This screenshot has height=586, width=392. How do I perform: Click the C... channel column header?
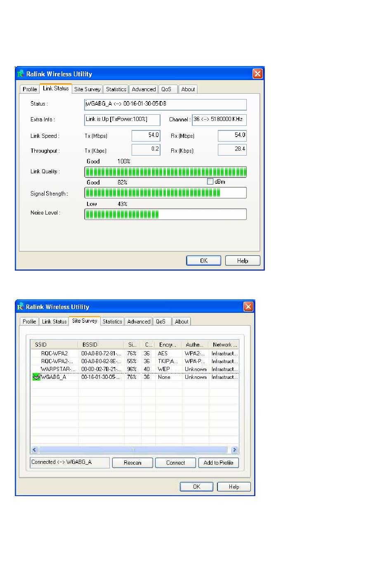coord(148,345)
